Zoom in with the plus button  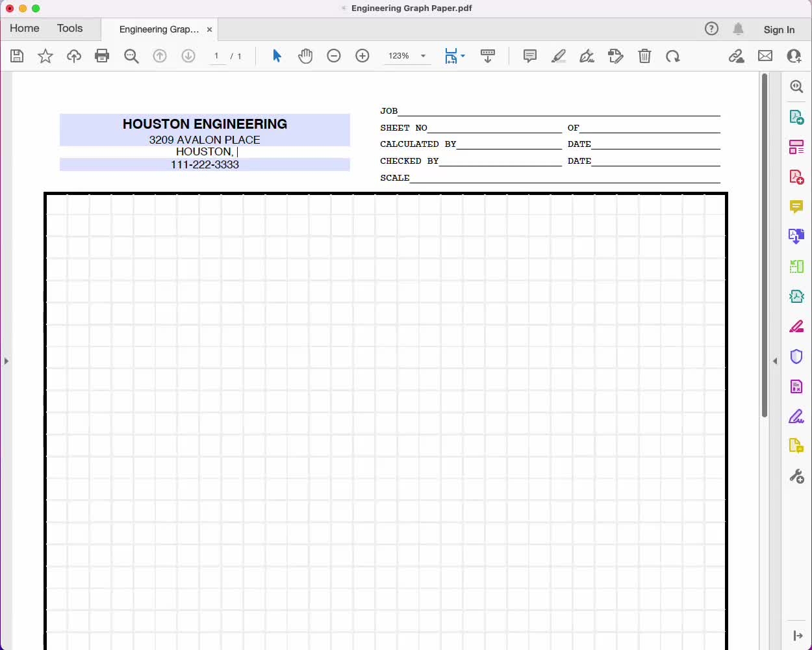(362, 56)
